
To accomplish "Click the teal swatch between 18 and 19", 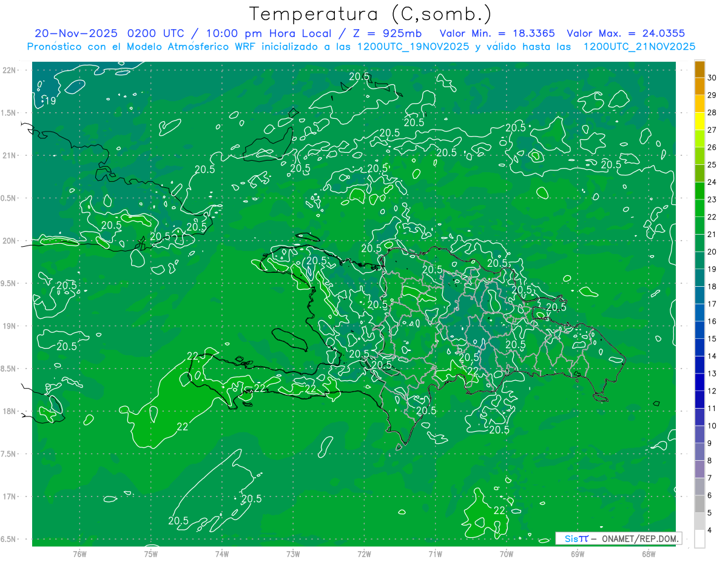I will coord(700,278).
